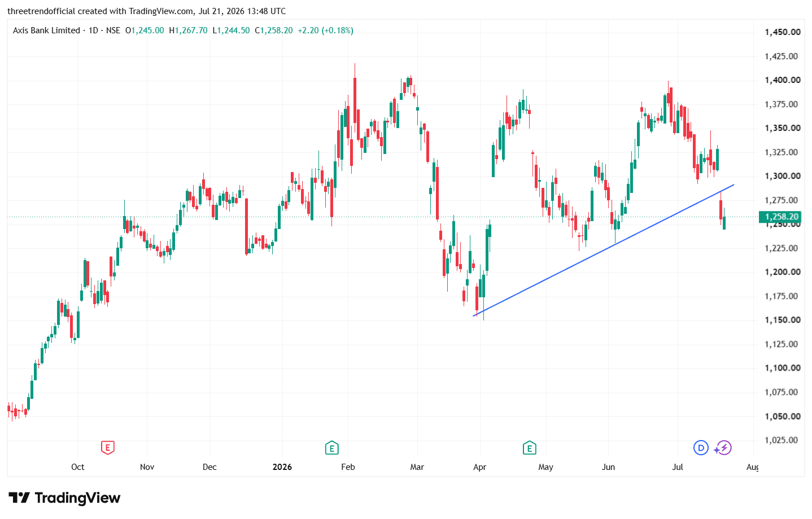This screenshot has width=812, height=519.
Task: Select the blue ascending trendline
Action: (x=603, y=250)
